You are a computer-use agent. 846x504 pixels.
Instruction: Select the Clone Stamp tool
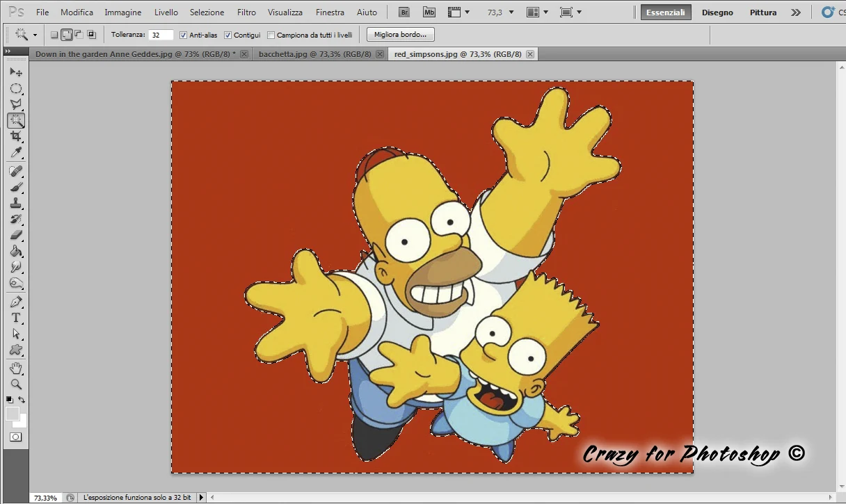(15, 203)
